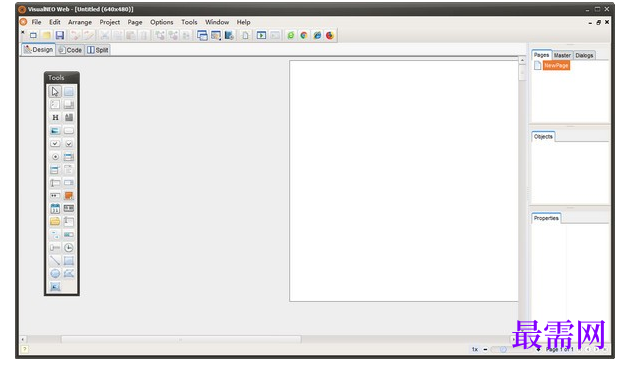
Task: Switch to the Split view tab
Action: pos(98,50)
